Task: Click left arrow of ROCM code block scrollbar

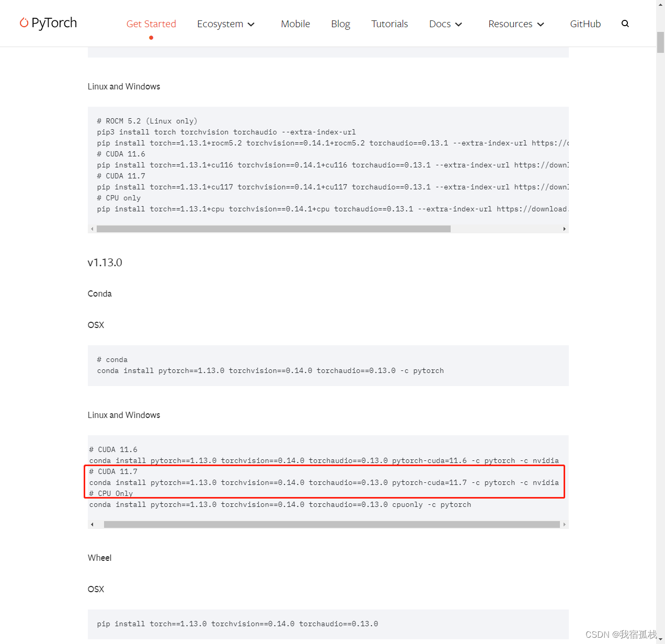Action: pyautogui.click(x=92, y=229)
